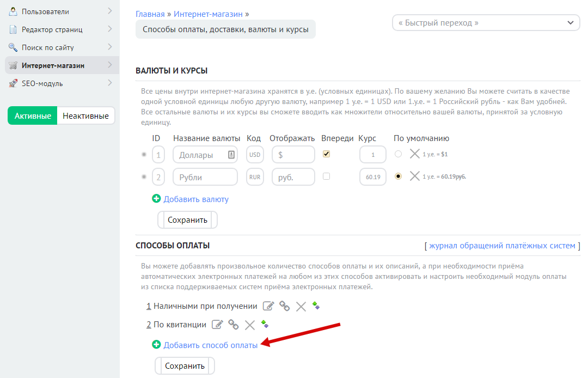588x378 pixels.
Task: Delete the Доллары currency row
Action: pyautogui.click(x=415, y=154)
